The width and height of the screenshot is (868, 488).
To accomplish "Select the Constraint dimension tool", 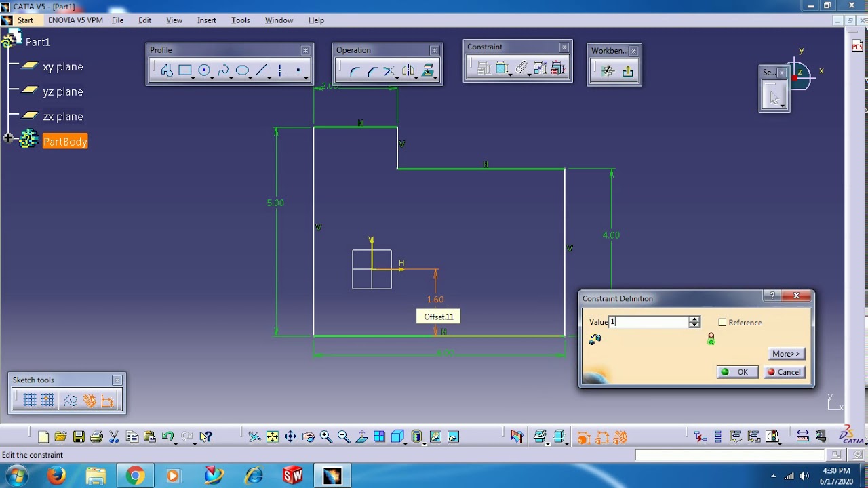I will (x=502, y=68).
